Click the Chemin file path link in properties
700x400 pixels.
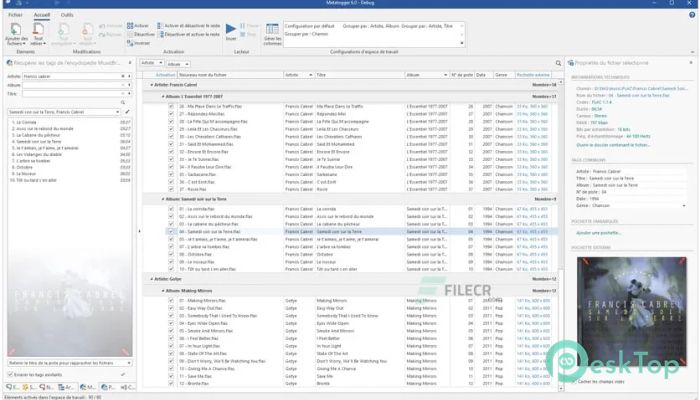[640, 89]
